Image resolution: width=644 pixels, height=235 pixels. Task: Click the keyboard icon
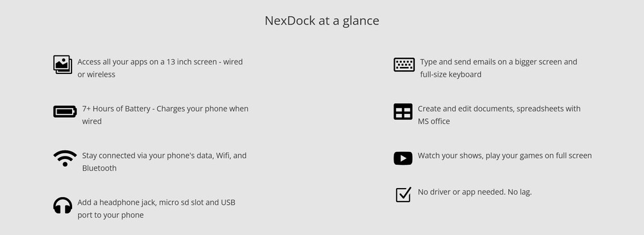404,64
